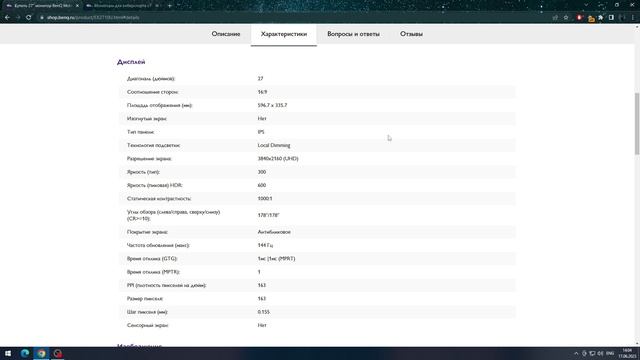640x360 pixels.
Task: Click the 596.7 x 335.7 display area value
Action: tap(272, 105)
